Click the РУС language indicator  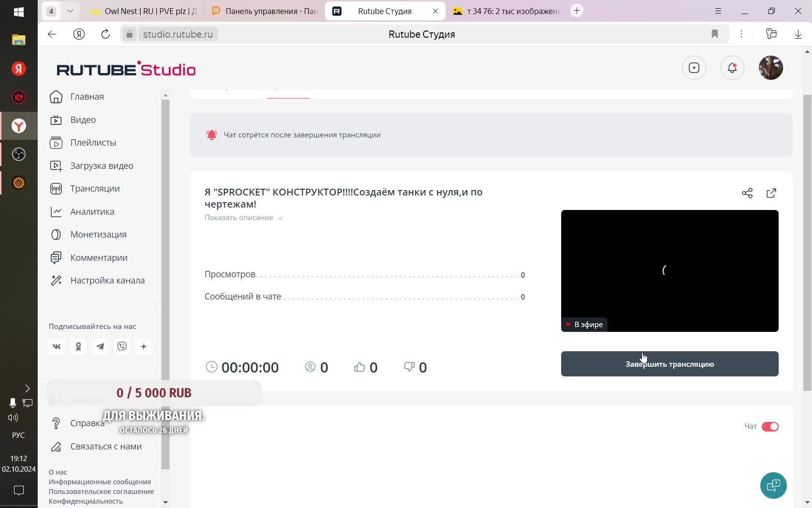point(18,435)
